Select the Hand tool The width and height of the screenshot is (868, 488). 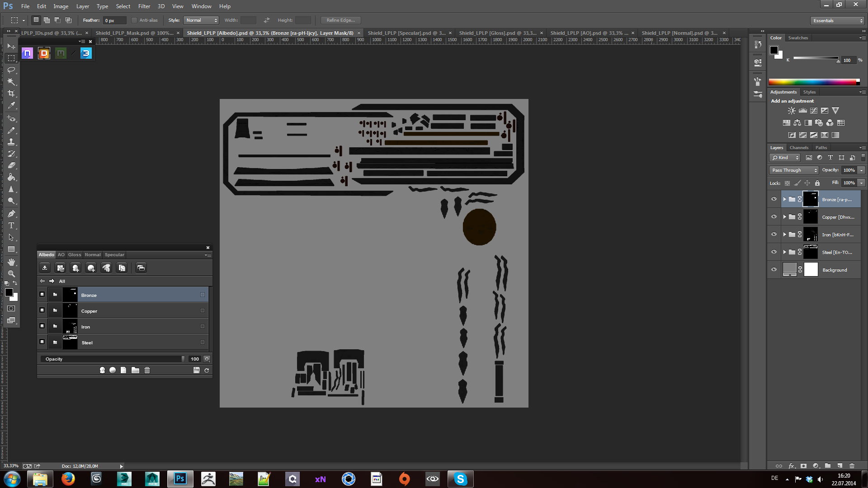[11, 262]
